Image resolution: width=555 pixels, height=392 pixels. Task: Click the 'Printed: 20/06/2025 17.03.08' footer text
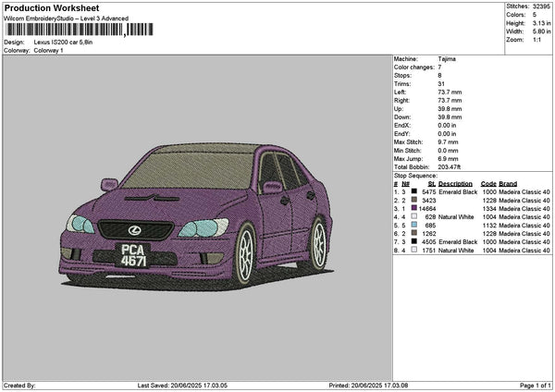[x=368, y=386]
